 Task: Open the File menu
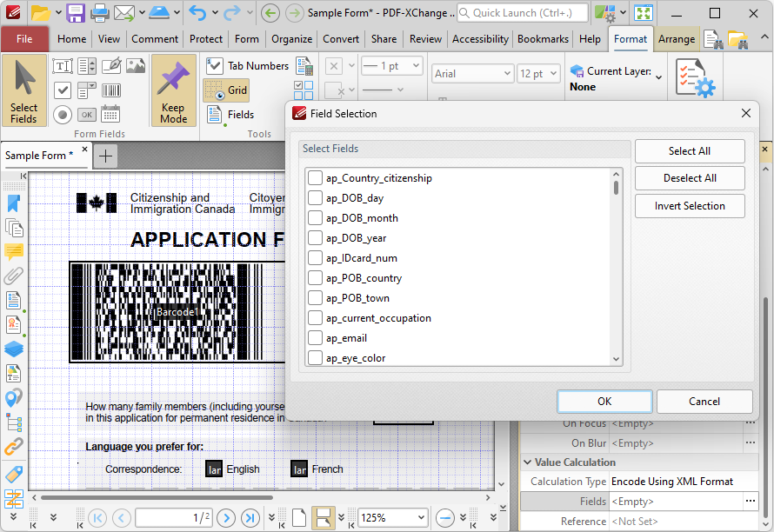click(x=25, y=39)
